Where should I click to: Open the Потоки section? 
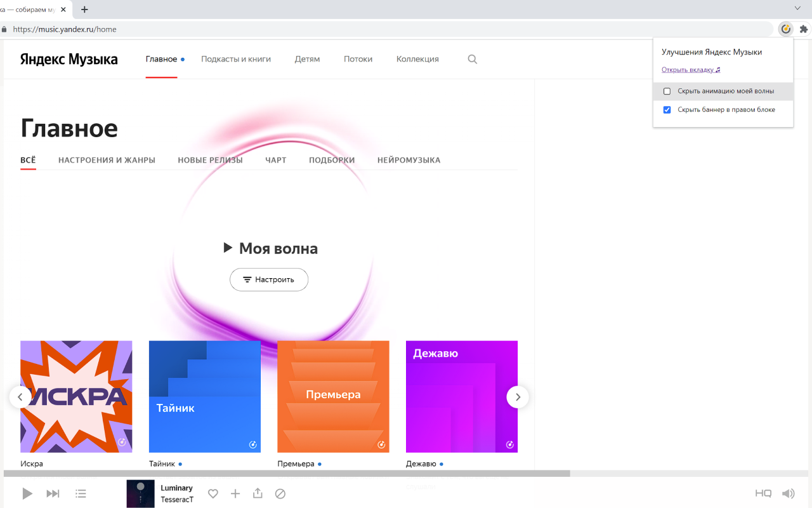point(358,59)
